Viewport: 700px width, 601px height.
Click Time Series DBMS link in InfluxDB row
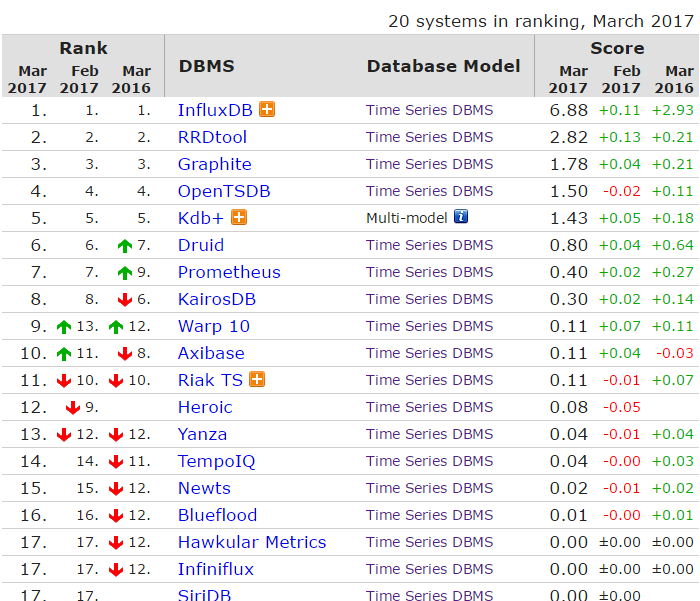point(429,110)
